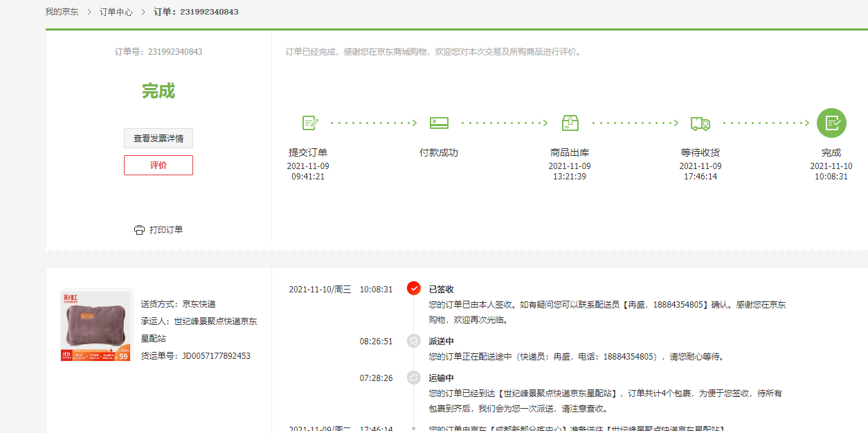Go to 订单中心 breadcrumb
Image resolution: width=868 pixels, height=433 pixels.
[116, 12]
